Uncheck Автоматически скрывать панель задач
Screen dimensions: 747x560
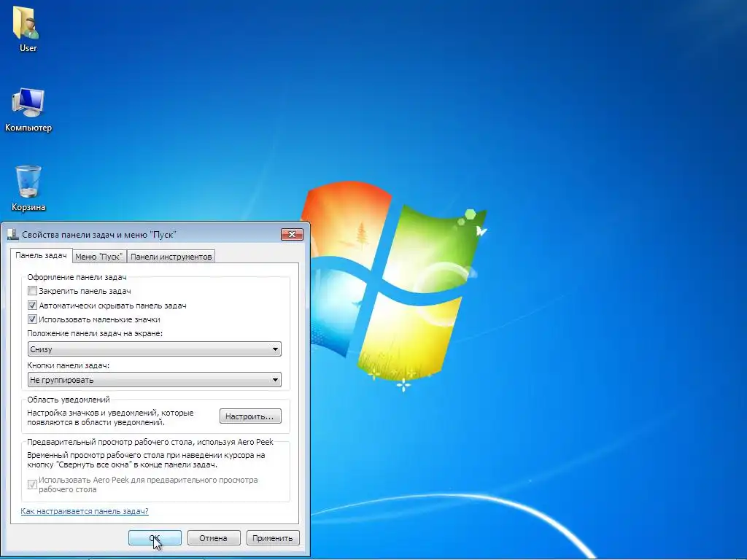(x=32, y=306)
